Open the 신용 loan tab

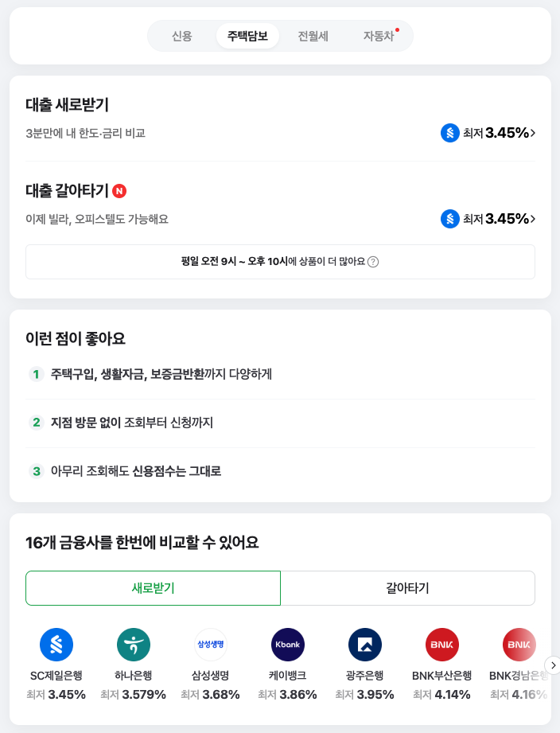[x=182, y=35]
